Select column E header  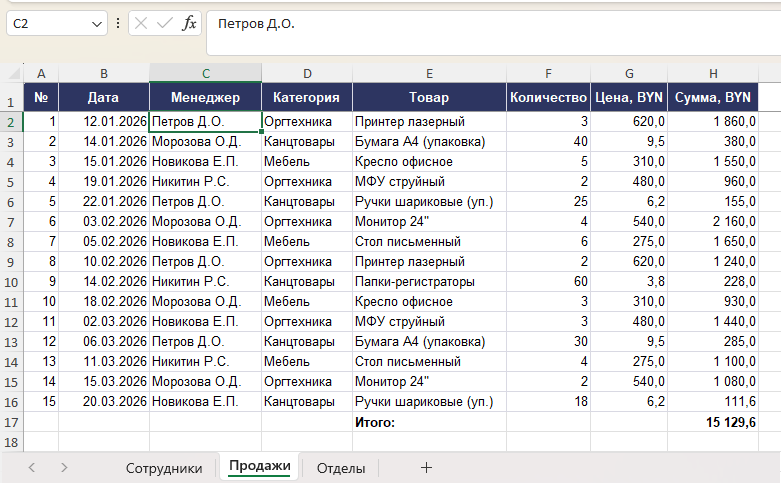(429, 74)
